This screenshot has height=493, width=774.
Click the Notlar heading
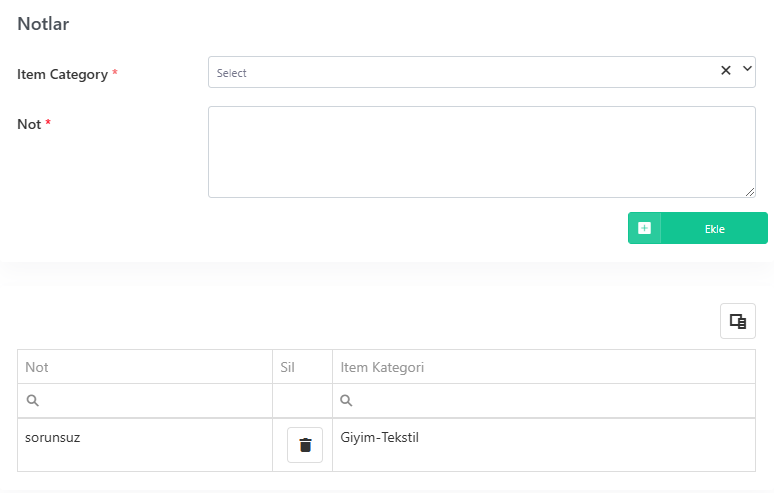point(43,24)
